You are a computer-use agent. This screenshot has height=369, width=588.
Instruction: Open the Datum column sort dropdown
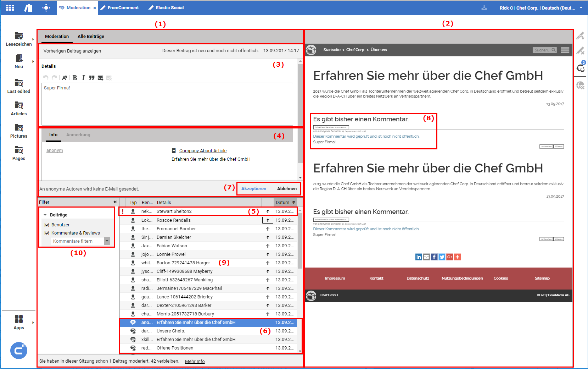(x=295, y=202)
